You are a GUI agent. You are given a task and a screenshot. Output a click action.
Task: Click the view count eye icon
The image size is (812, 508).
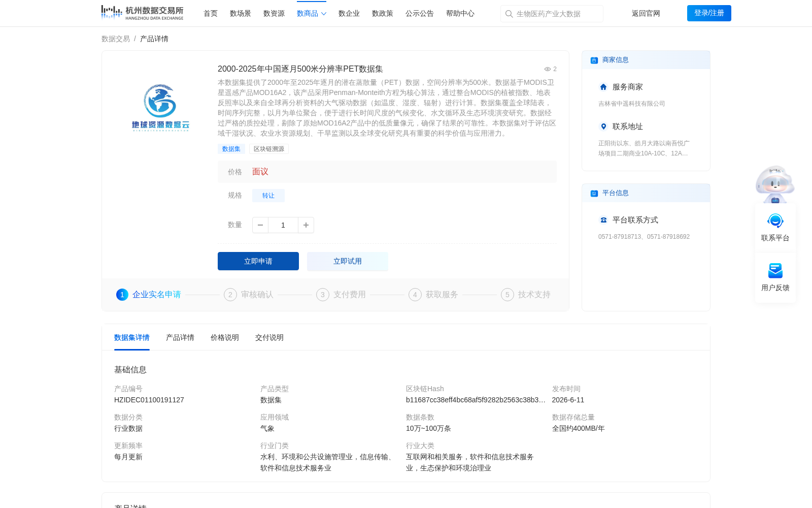tap(548, 69)
